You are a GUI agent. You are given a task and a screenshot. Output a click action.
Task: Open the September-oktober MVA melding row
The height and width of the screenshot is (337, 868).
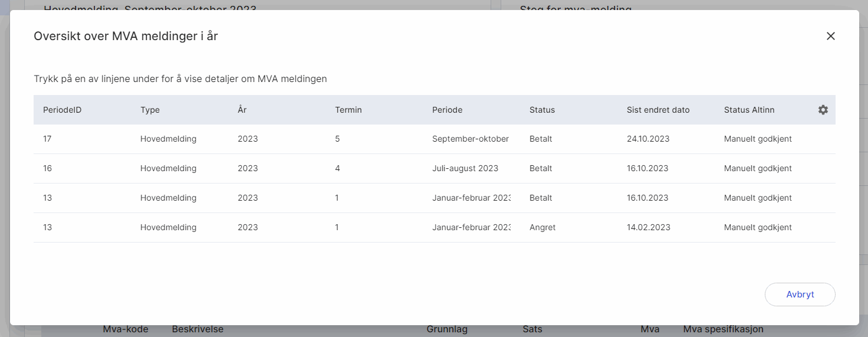point(470,139)
